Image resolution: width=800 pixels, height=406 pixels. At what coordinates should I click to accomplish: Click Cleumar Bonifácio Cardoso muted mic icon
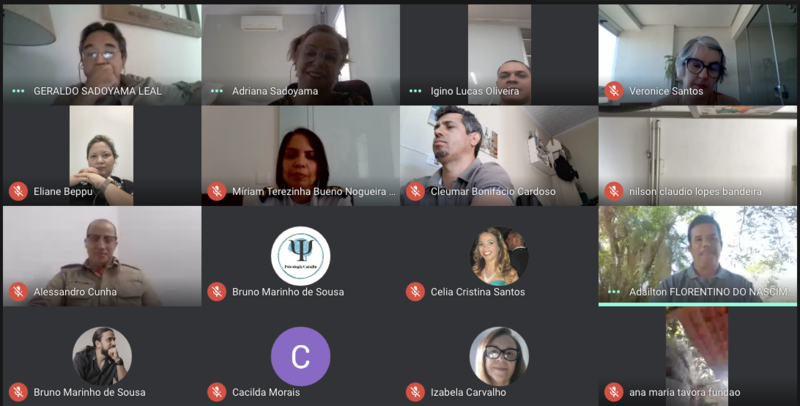(415, 191)
